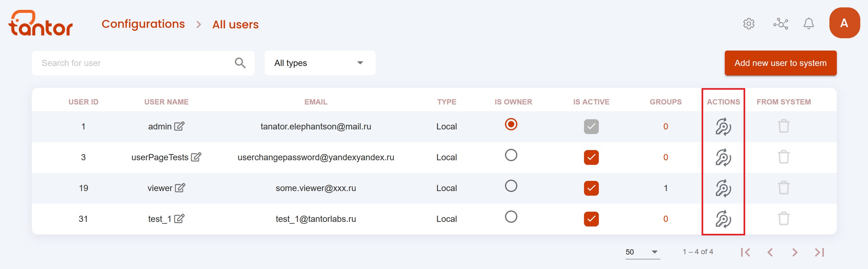Toggle viewer Is Active checkbox
The height and width of the screenshot is (269, 868).
click(591, 188)
